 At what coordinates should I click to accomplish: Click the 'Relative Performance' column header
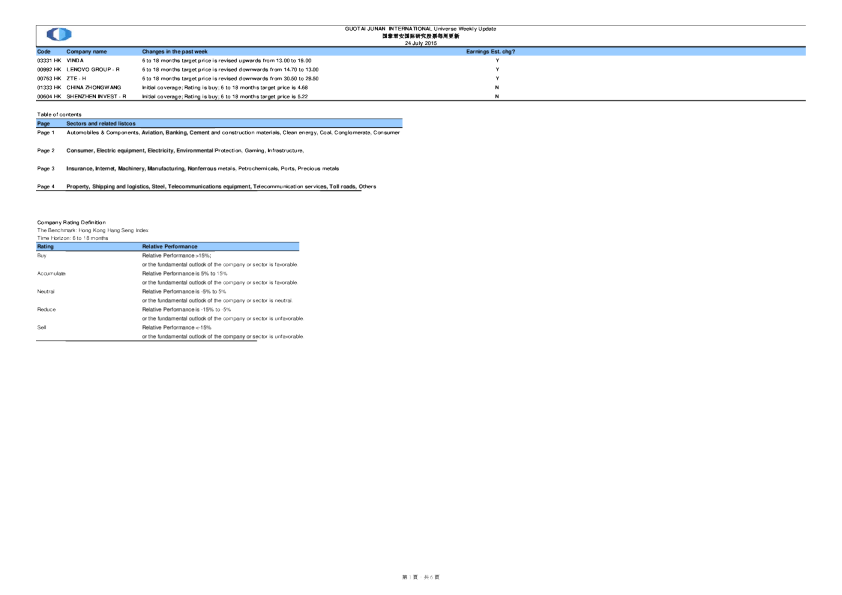pyautogui.click(x=170, y=246)
